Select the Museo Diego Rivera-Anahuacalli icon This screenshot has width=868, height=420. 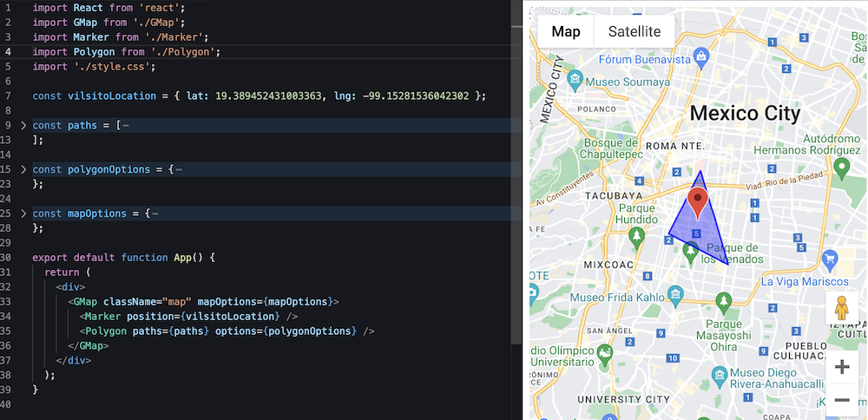(x=719, y=375)
